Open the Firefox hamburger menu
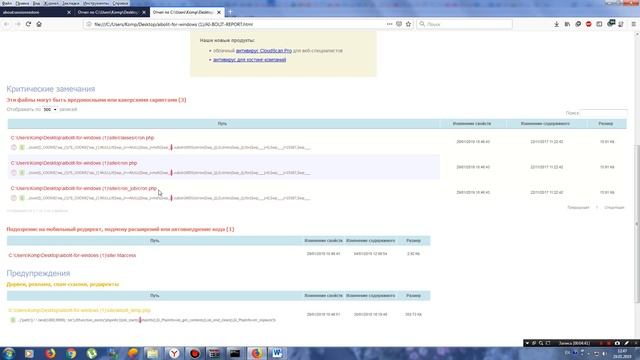Viewport: 640px width, 360px height. click(633, 24)
